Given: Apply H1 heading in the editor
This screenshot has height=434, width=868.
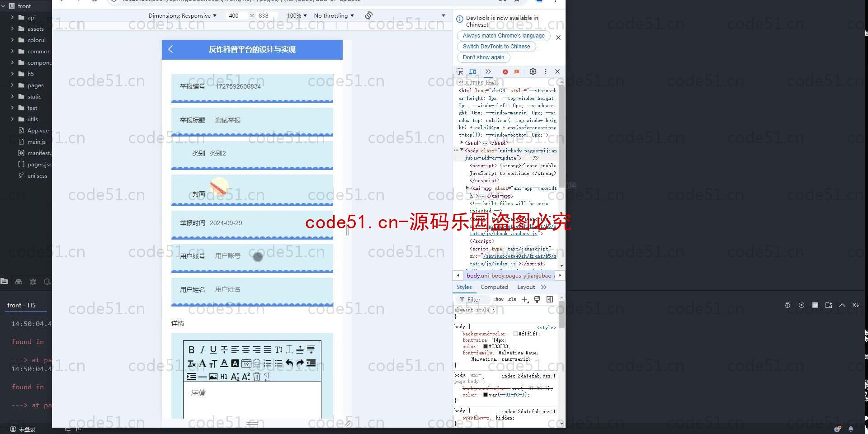Looking at the screenshot, I should [224, 377].
